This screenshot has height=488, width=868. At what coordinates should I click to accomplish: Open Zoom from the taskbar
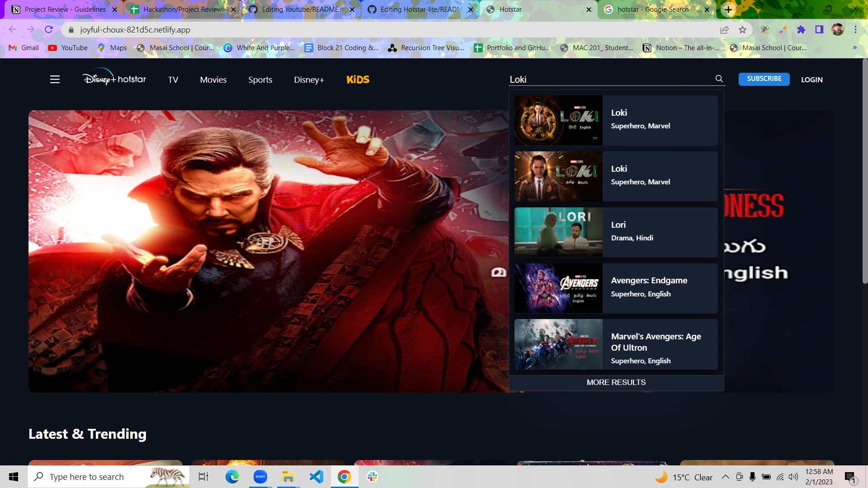[x=260, y=477]
